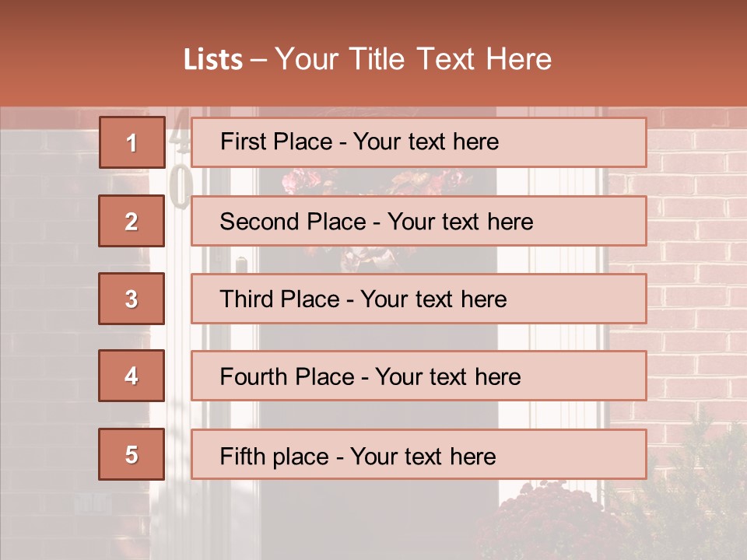The height and width of the screenshot is (560, 747).
Task: Select the Fifth place text bar
Action: [x=419, y=455]
